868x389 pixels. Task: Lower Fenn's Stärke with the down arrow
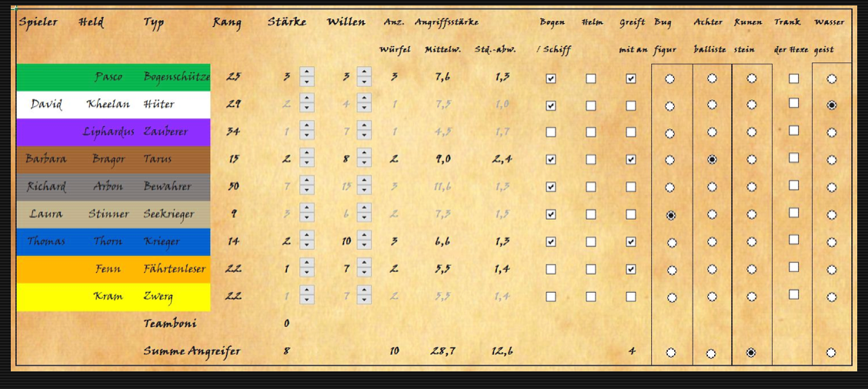click(306, 274)
